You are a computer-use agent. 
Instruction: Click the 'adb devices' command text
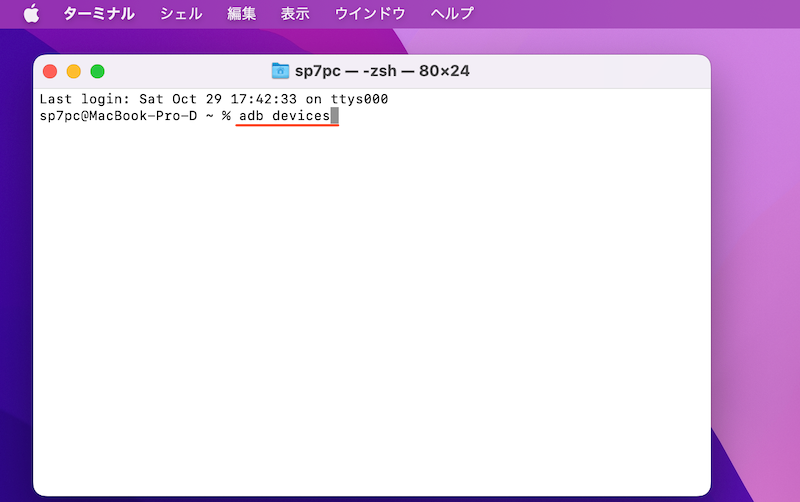pos(284,116)
